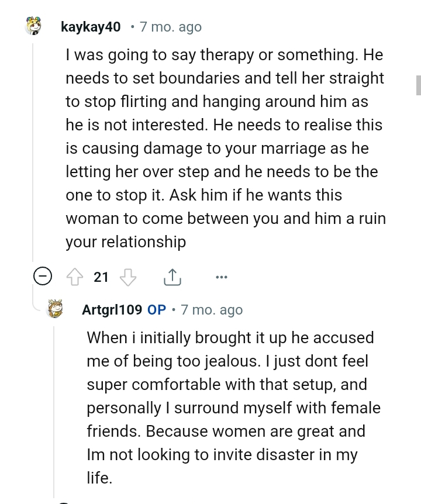This screenshot has height=504, width=421.
Task: Open kaykay40's profile
Action: (91, 26)
